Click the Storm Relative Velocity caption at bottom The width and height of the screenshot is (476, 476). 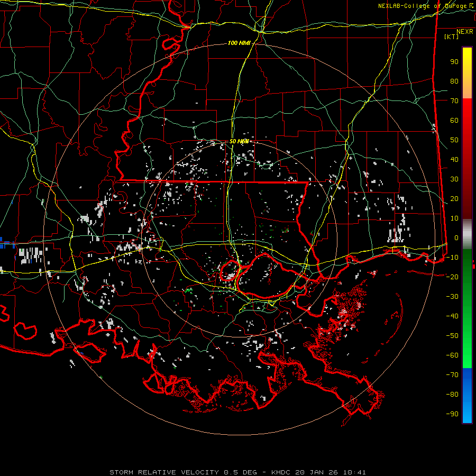tap(237, 472)
